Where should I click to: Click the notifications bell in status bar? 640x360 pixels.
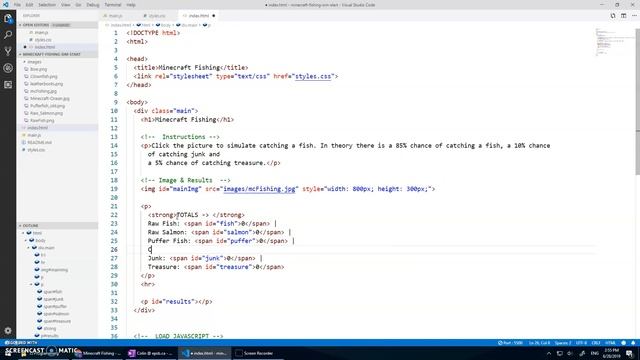coord(633,343)
